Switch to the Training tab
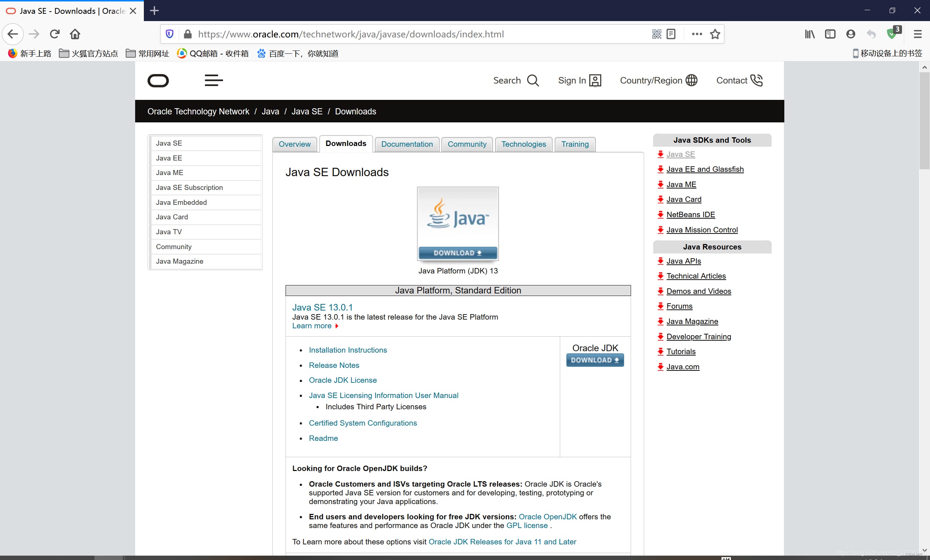The image size is (930, 560). (575, 144)
